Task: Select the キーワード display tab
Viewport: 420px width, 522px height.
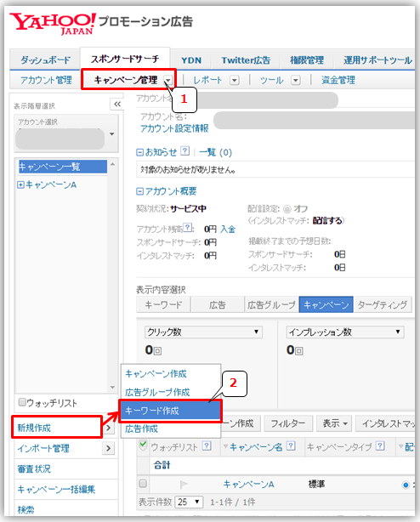Action: pyautogui.click(x=163, y=304)
